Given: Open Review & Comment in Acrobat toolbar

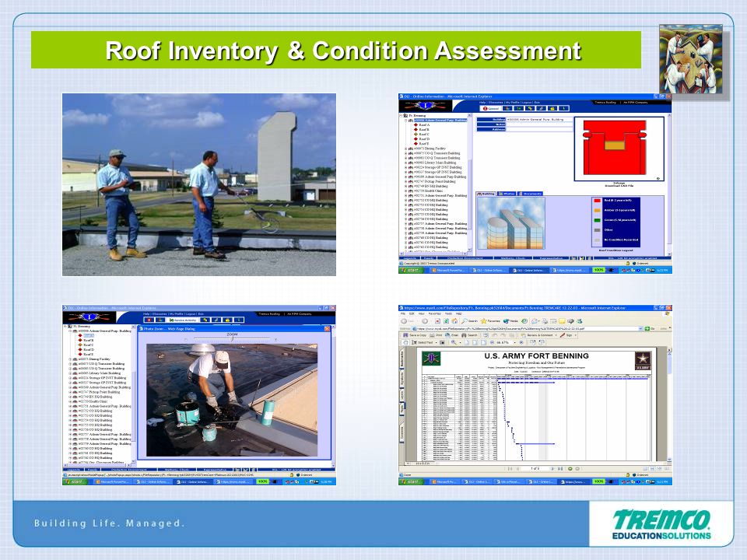Looking at the screenshot, I should click(537, 335).
